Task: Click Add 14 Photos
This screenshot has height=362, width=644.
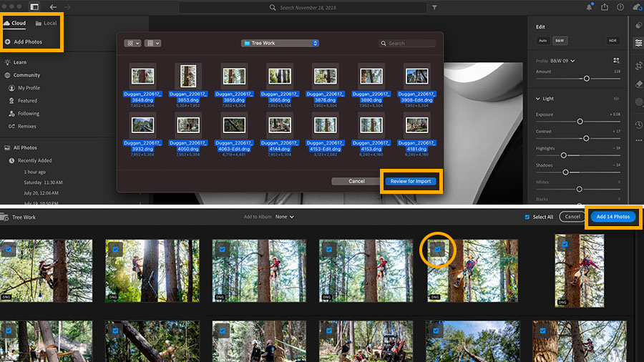Action: point(613,217)
